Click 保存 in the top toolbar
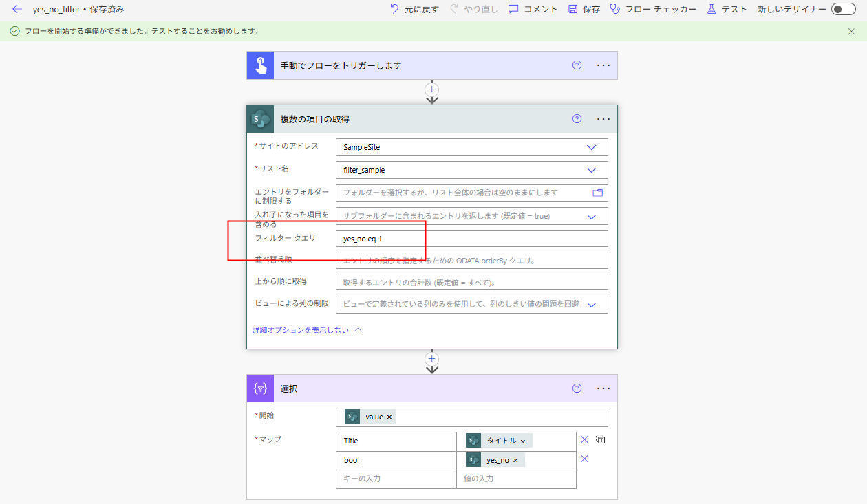The height and width of the screenshot is (504, 867). (x=584, y=10)
